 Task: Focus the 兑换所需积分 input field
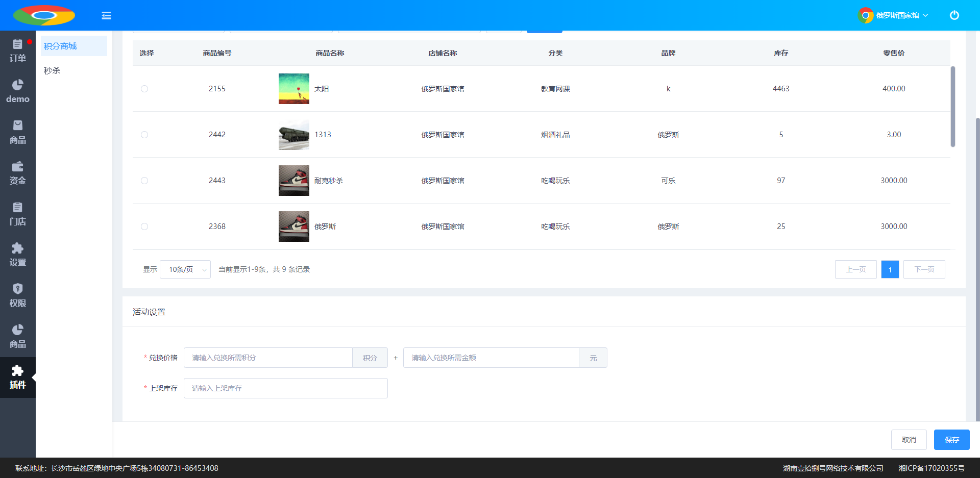click(x=268, y=358)
